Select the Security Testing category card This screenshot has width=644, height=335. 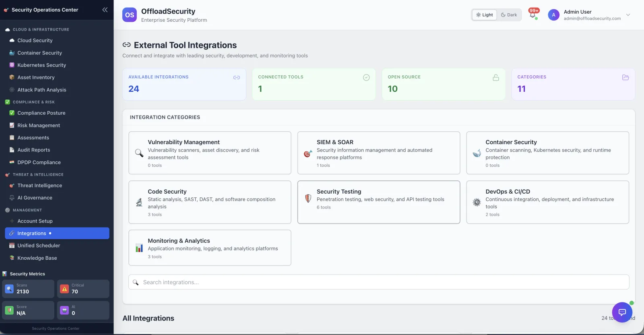pos(379,202)
